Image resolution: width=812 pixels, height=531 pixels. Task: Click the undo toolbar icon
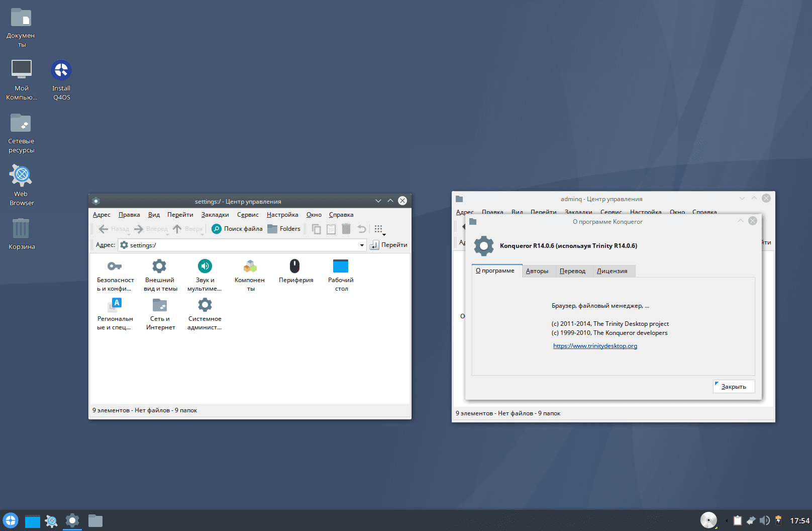[361, 229]
